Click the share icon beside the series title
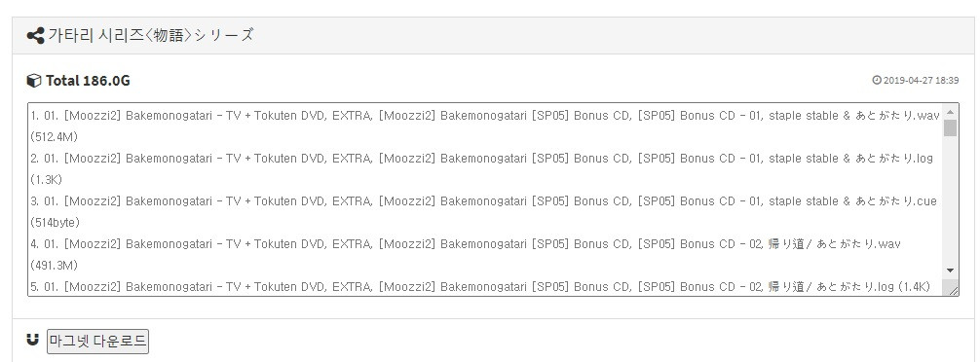The height and width of the screenshot is (362, 980). click(35, 36)
